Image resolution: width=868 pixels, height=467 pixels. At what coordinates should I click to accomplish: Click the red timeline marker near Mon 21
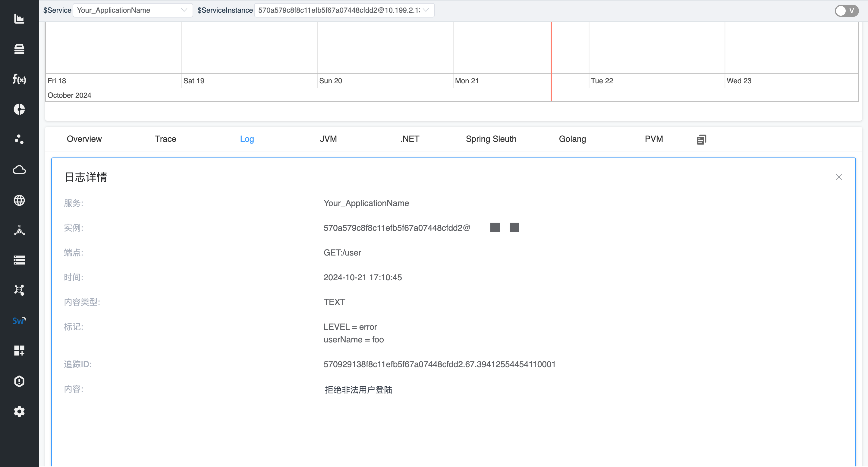click(551, 61)
